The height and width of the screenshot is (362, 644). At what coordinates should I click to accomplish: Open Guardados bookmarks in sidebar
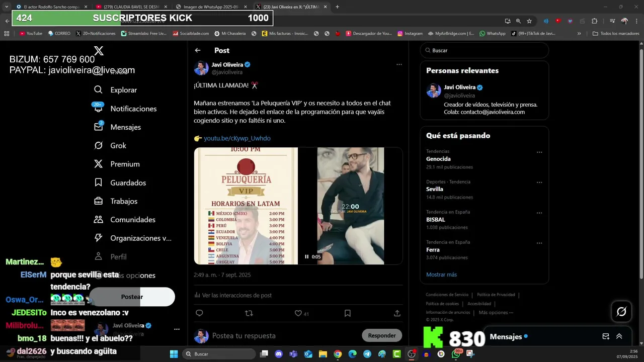[x=120, y=183]
